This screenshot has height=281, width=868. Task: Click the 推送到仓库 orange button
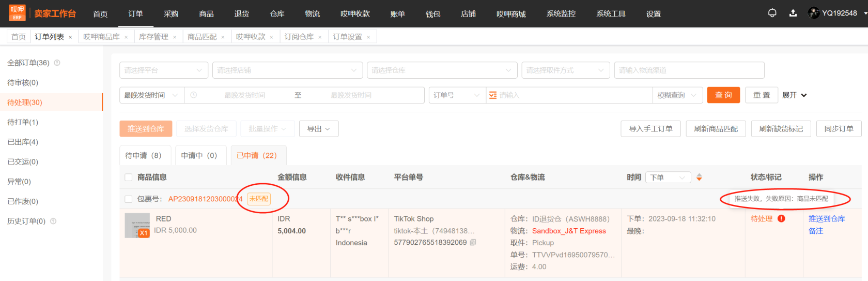[x=146, y=129]
